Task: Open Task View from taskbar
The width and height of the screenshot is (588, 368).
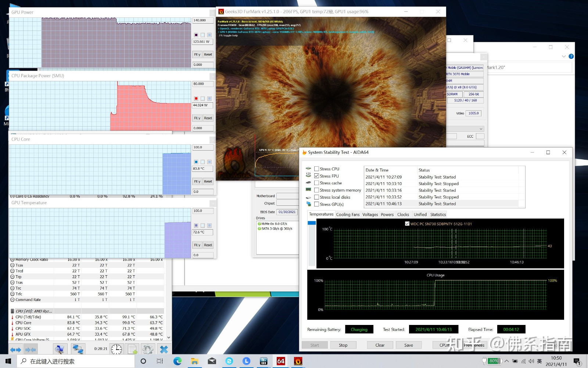Action: click(x=160, y=361)
